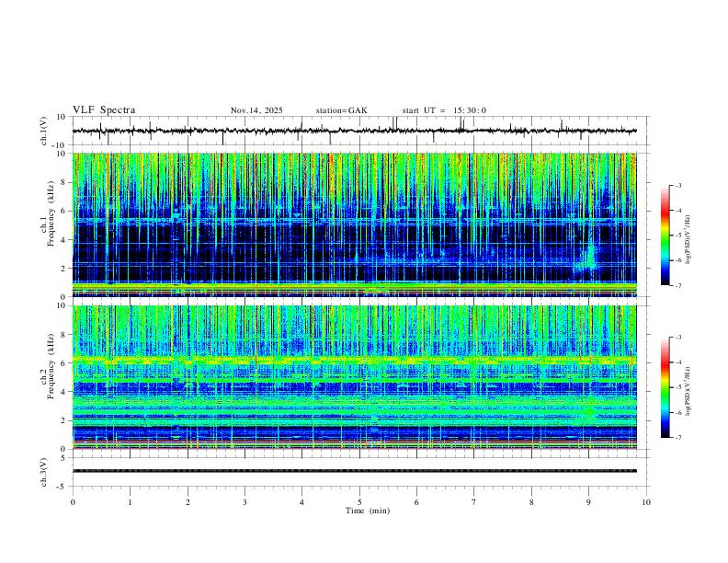
Task: Click time axis tick label "3"
Action: [245, 502]
